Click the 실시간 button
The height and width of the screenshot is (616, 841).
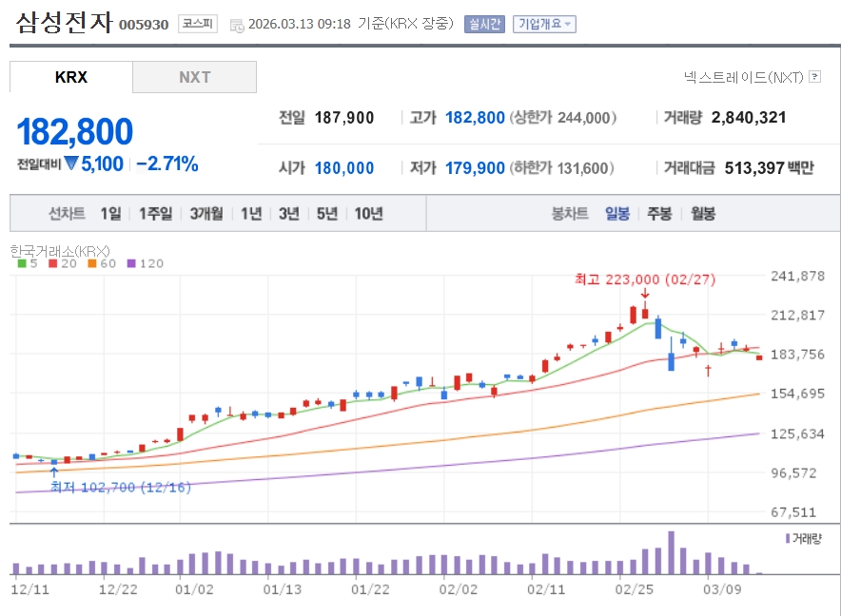[484, 25]
